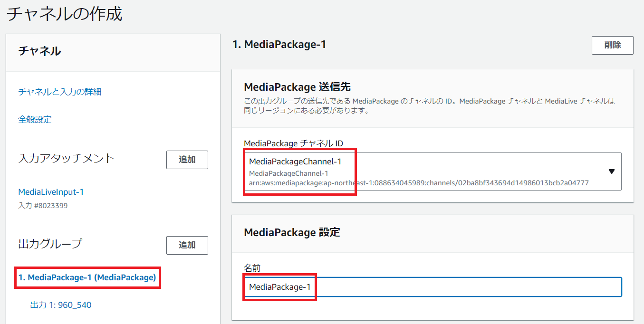Image resolution: width=644 pixels, height=324 pixels.
Task: Click the 入力アタッチメント heading
Action: click(x=67, y=158)
